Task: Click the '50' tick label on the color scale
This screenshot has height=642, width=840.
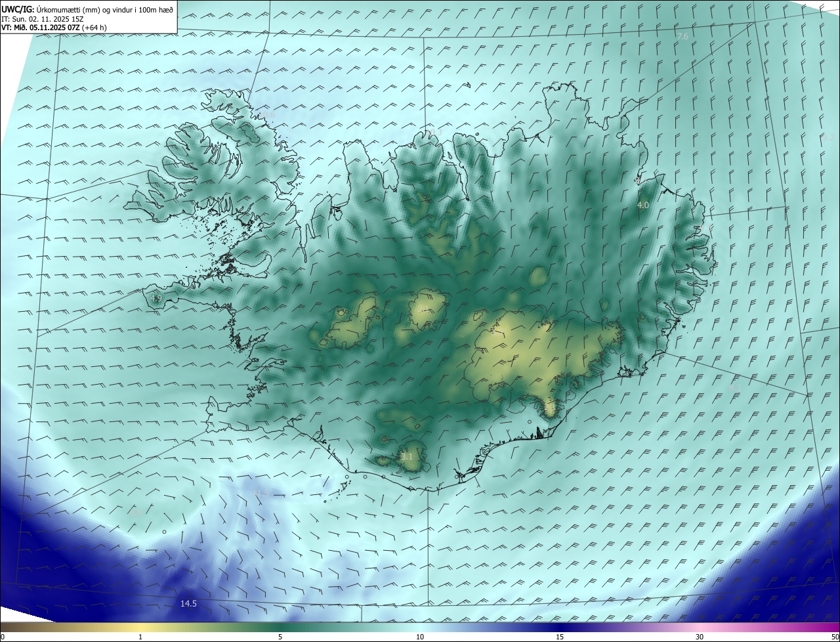Action: click(835, 637)
